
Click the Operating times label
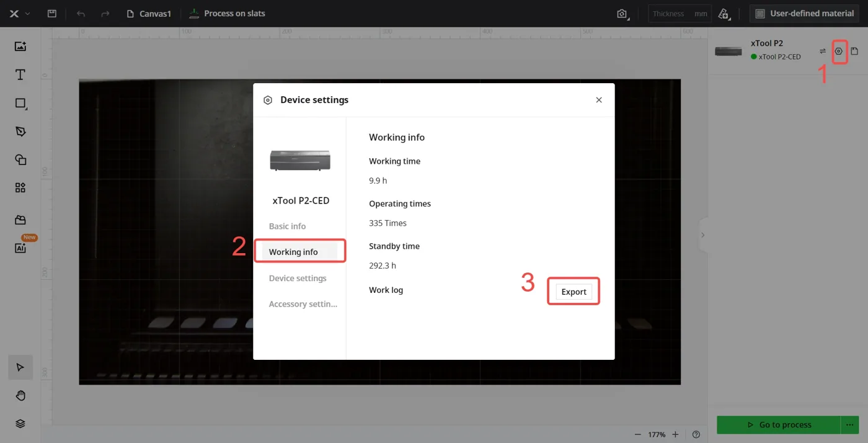click(400, 204)
